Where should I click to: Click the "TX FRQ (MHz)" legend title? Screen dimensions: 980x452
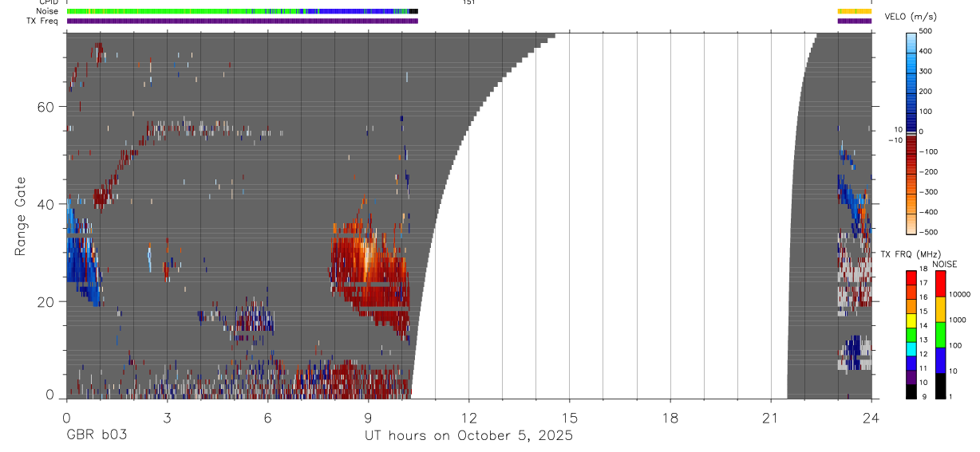pos(909,254)
